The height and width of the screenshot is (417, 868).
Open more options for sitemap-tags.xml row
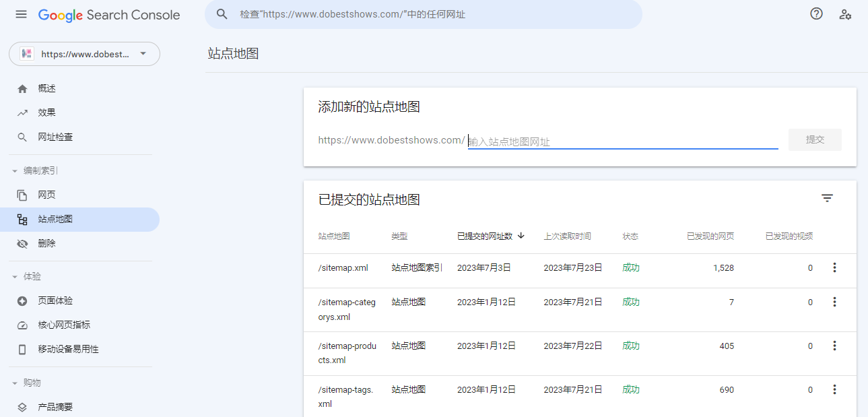834,389
